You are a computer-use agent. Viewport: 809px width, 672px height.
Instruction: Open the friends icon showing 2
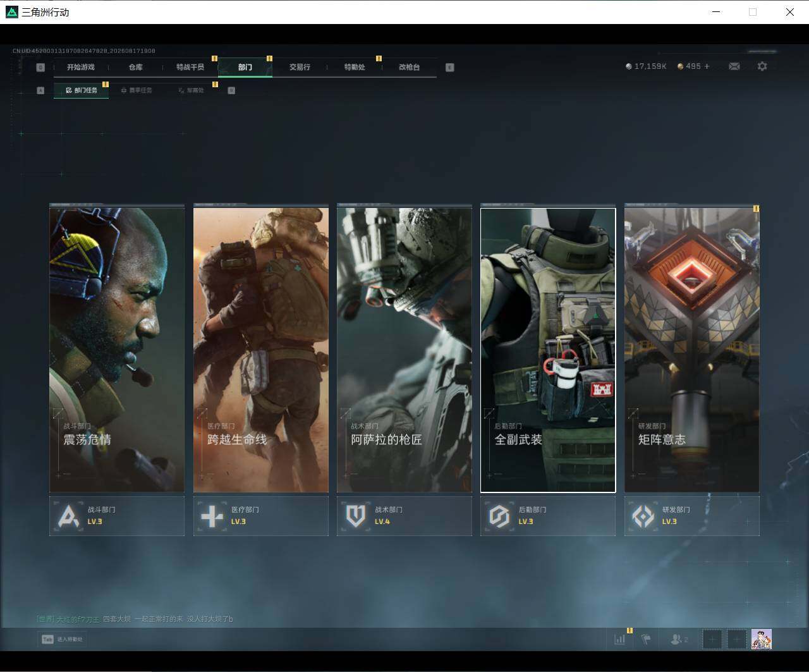click(x=679, y=639)
